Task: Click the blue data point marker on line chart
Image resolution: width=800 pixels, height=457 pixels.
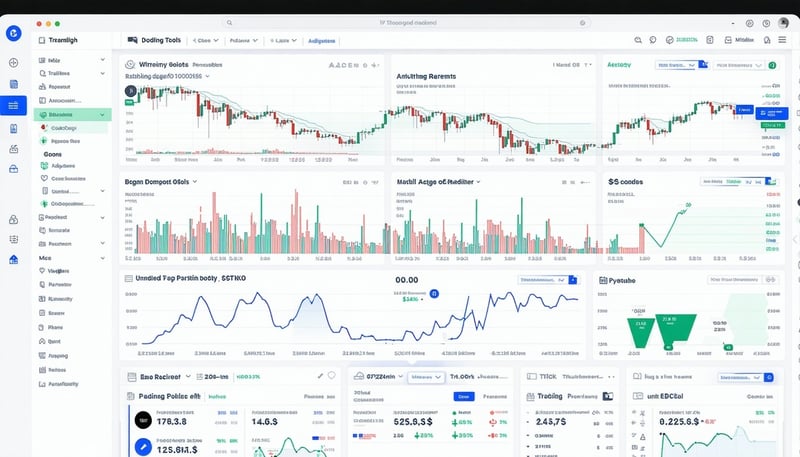Action: click(x=435, y=295)
